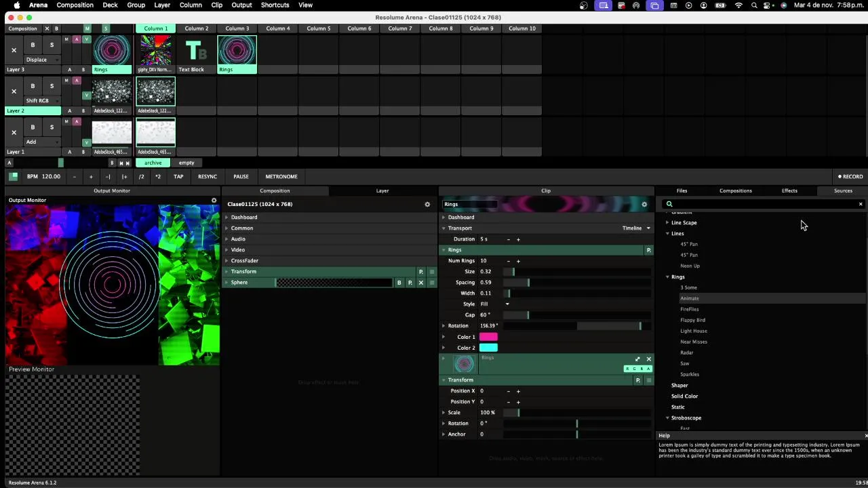Open Transport Timeline mode dropdown
The height and width of the screenshot is (488, 868).
coord(636,228)
